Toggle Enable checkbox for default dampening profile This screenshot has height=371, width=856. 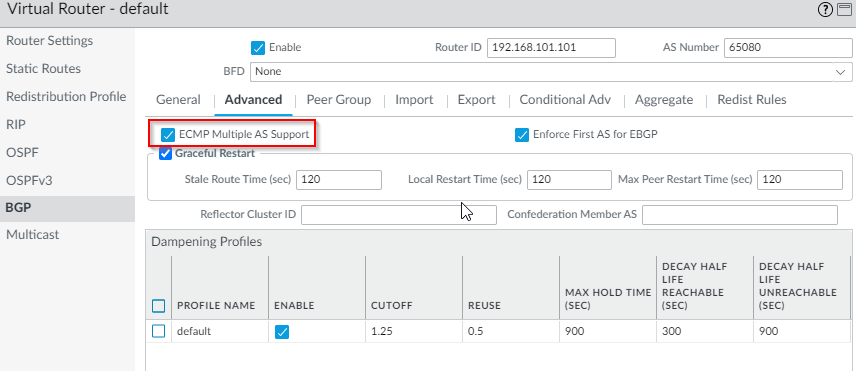pos(282,332)
